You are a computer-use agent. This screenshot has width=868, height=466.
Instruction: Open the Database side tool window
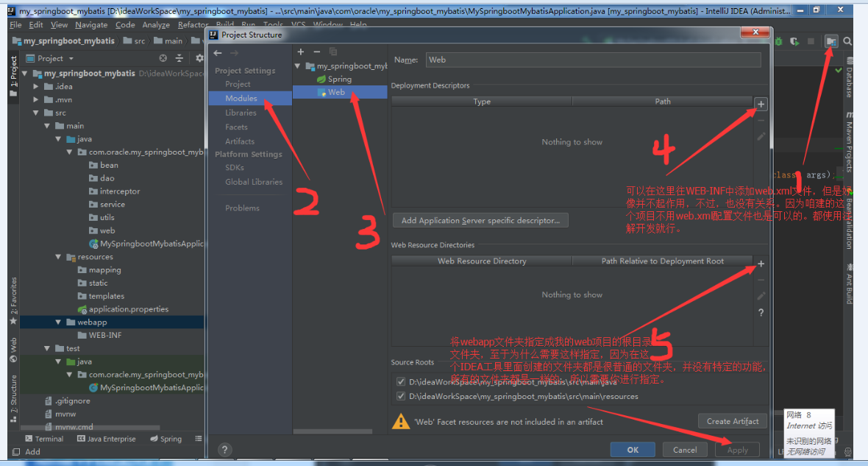849,79
